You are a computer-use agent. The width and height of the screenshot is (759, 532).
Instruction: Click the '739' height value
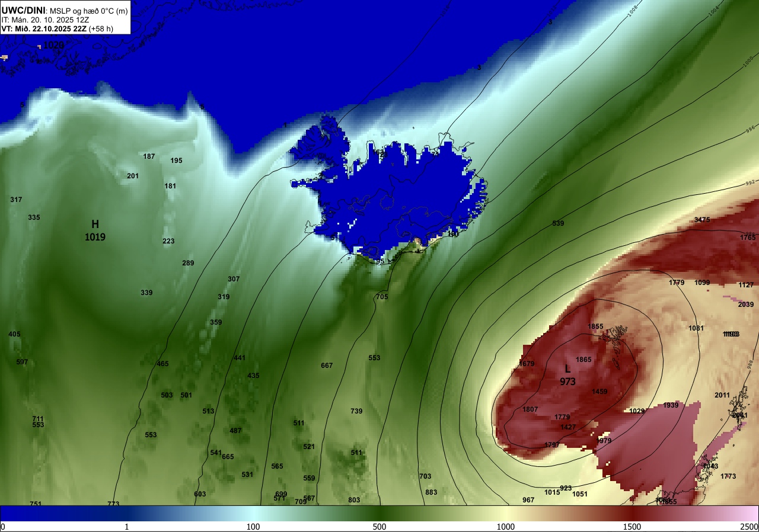pos(356,411)
